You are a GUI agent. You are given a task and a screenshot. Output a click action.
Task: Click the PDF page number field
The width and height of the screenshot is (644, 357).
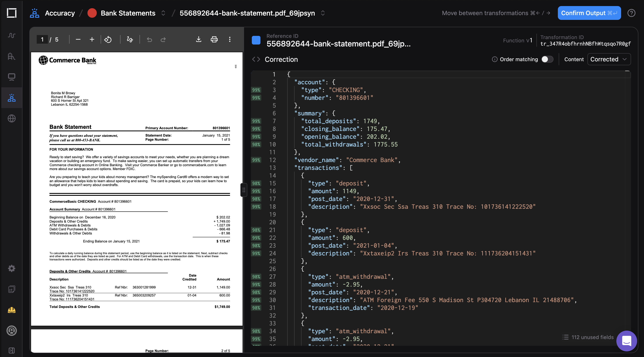point(42,40)
